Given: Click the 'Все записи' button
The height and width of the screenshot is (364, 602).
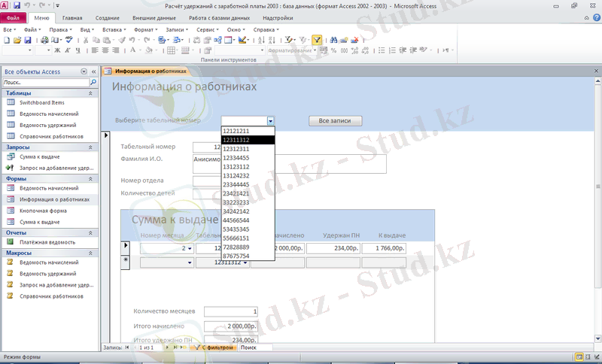Looking at the screenshot, I should pyautogui.click(x=335, y=120).
